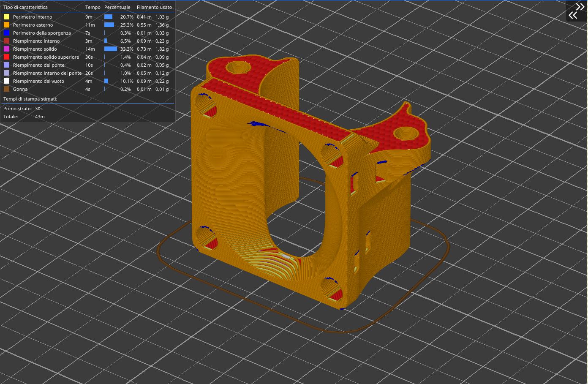Viewport: 588px width, 384px height.
Task: Click the Riempimento solido superiore red swatch
Action: 6,57
